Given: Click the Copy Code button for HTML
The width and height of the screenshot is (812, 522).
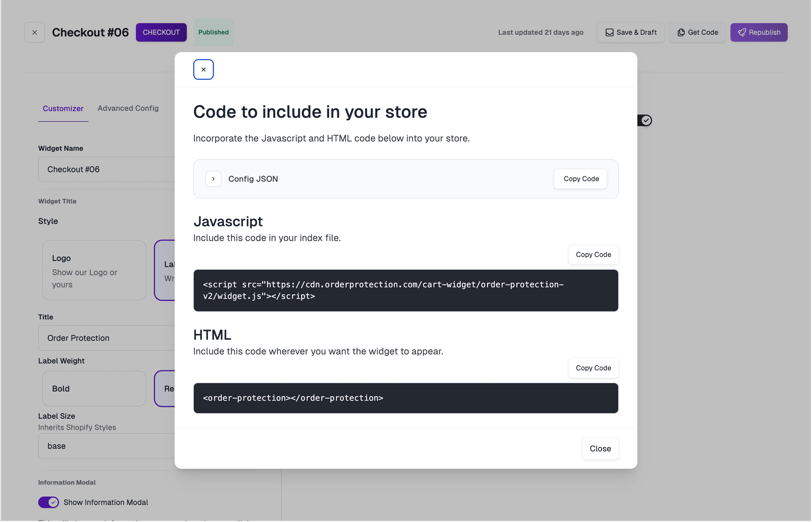Looking at the screenshot, I should pos(593,368).
